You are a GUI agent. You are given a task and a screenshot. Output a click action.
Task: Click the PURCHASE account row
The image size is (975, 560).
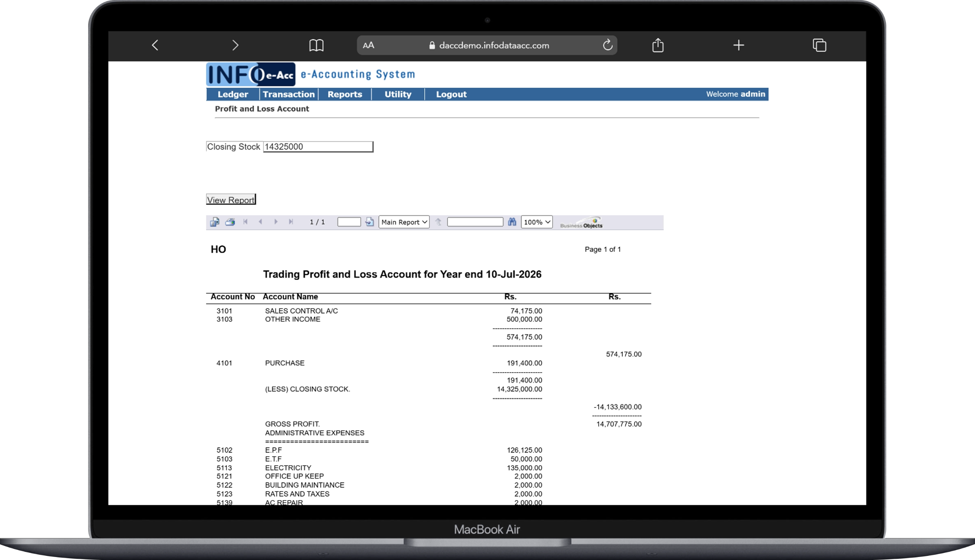click(379, 363)
